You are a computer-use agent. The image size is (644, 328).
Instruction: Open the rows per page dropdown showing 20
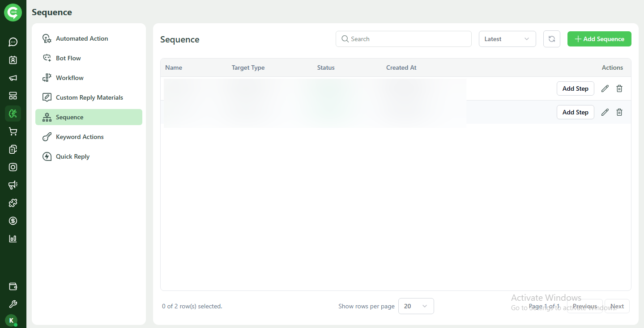(x=416, y=306)
